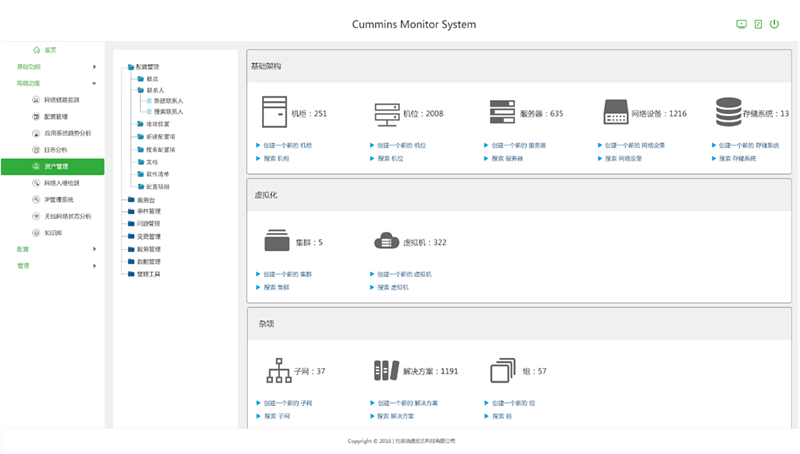The height and width of the screenshot is (454, 800).
Task: Open the 服务台 tree folder
Action: pos(147,200)
